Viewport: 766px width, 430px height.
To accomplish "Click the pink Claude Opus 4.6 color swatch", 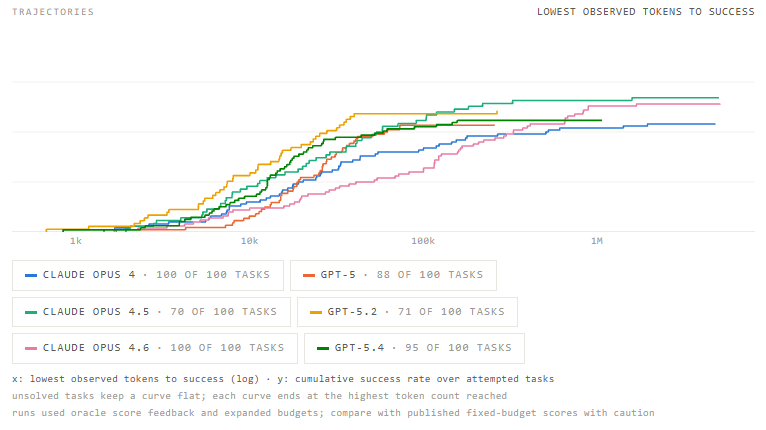I will (31, 348).
